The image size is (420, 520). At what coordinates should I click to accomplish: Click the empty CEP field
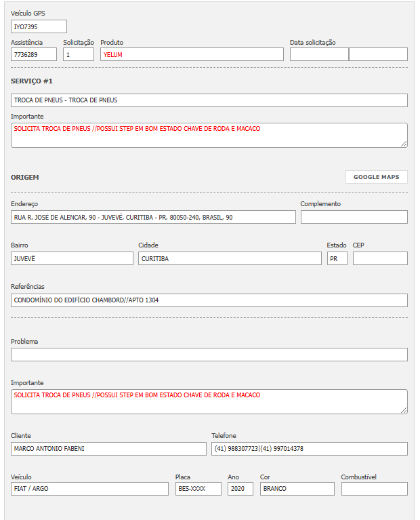point(380,258)
